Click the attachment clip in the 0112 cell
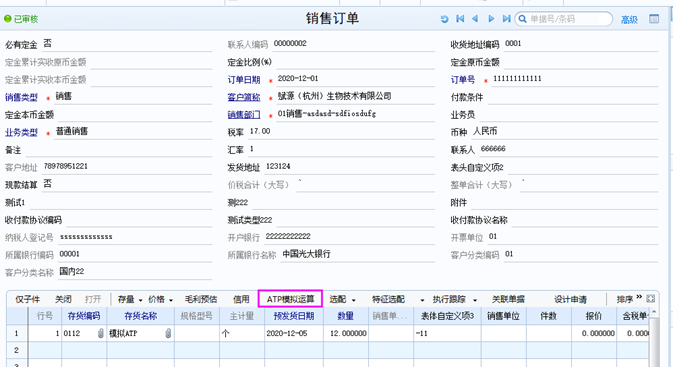 (100, 333)
